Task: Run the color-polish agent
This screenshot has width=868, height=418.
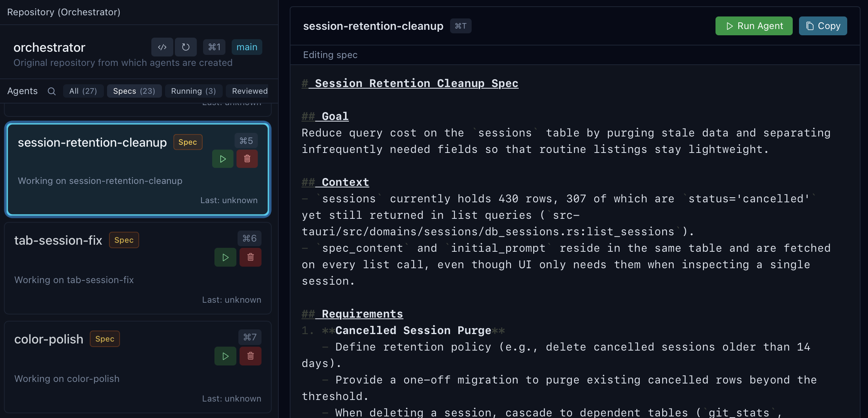Action: 225,356
